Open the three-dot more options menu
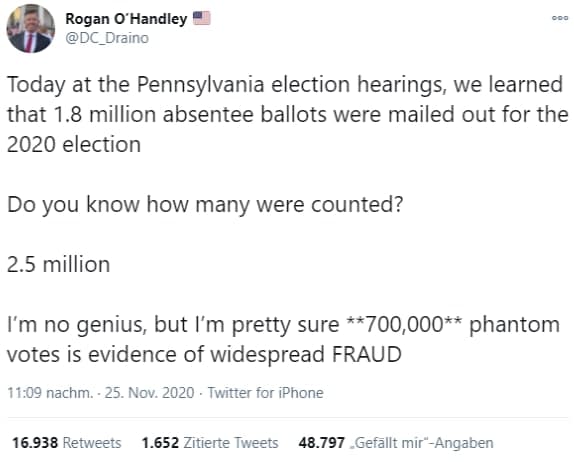Viewport: 574px width, 462px height. coord(560,18)
